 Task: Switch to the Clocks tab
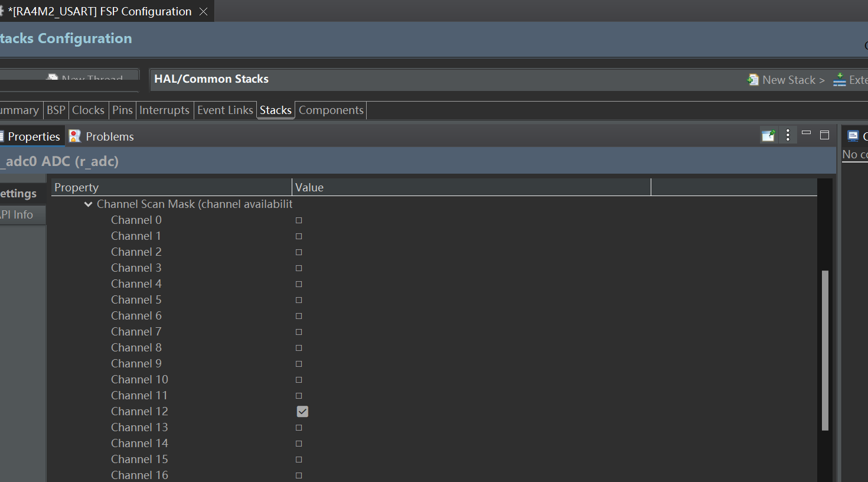[88, 110]
